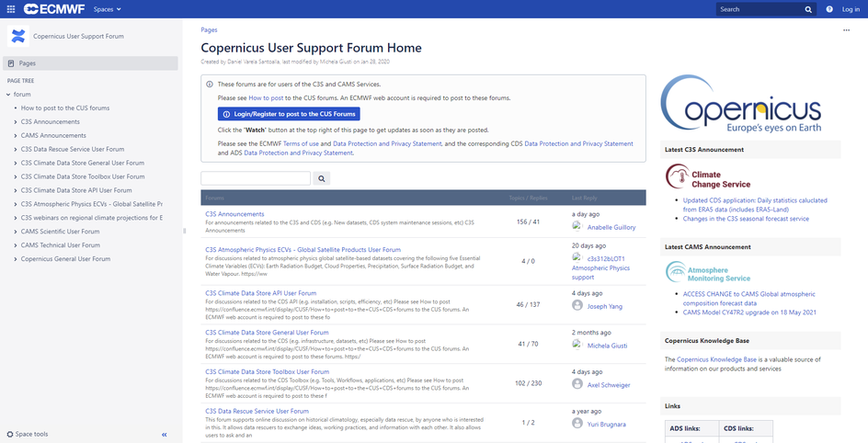Open the Help question mark icon
This screenshot has width=868, height=443.
coord(829,9)
